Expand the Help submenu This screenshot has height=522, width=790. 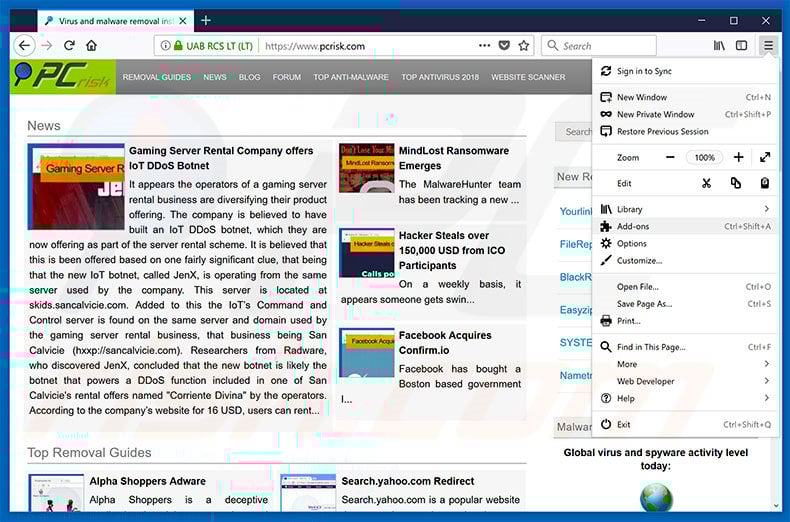pos(684,399)
